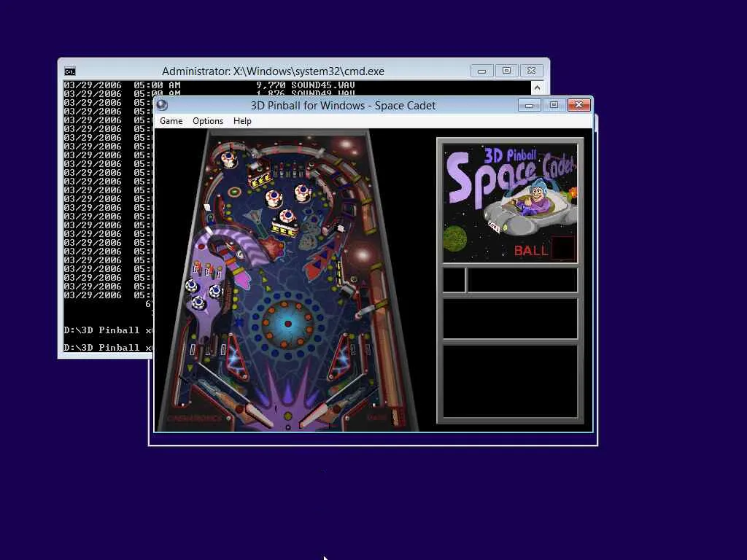Close the cmd.exe window
This screenshot has height=560, width=747.
pyautogui.click(x=531, y=71)
